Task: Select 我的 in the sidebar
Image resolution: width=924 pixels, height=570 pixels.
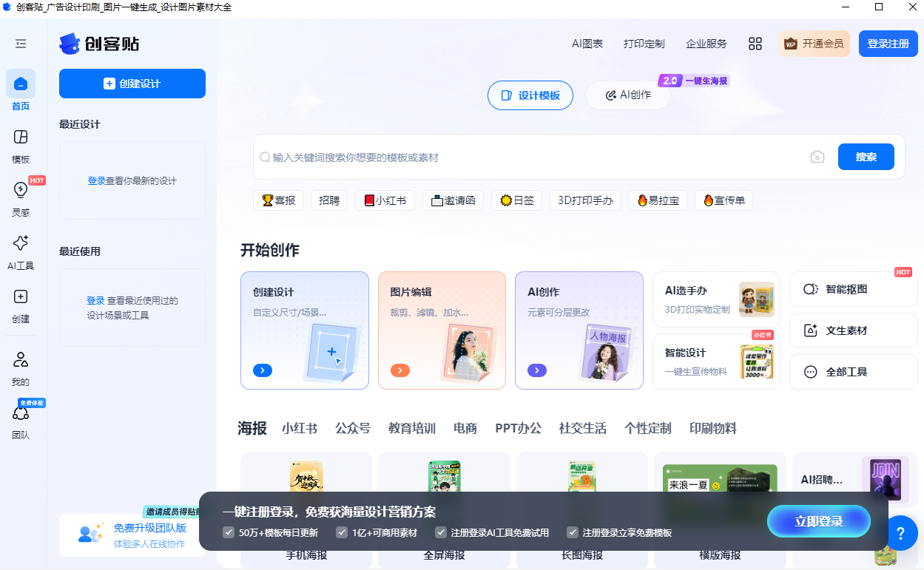Action: pyautogui.click(x=21, y=369)
